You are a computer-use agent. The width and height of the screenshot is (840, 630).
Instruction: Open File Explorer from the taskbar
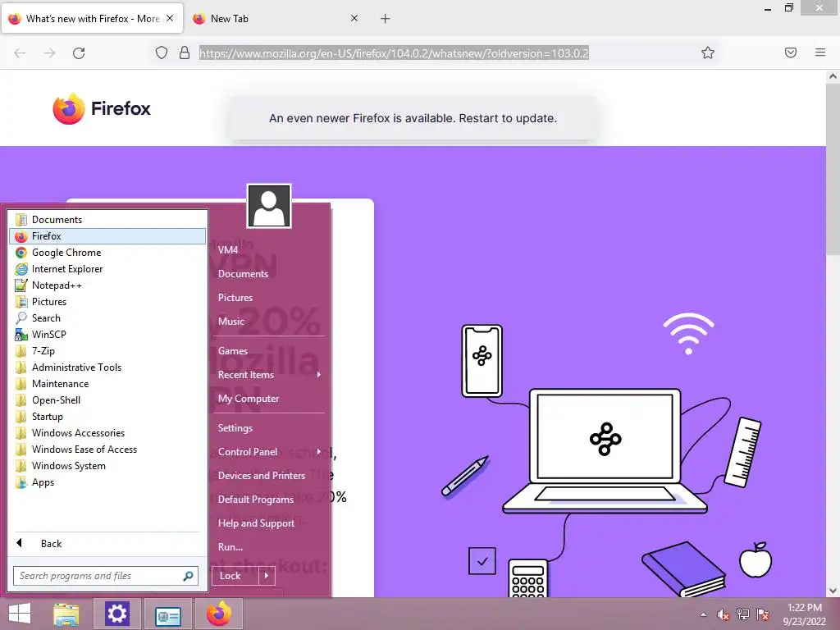pos(66,614)
